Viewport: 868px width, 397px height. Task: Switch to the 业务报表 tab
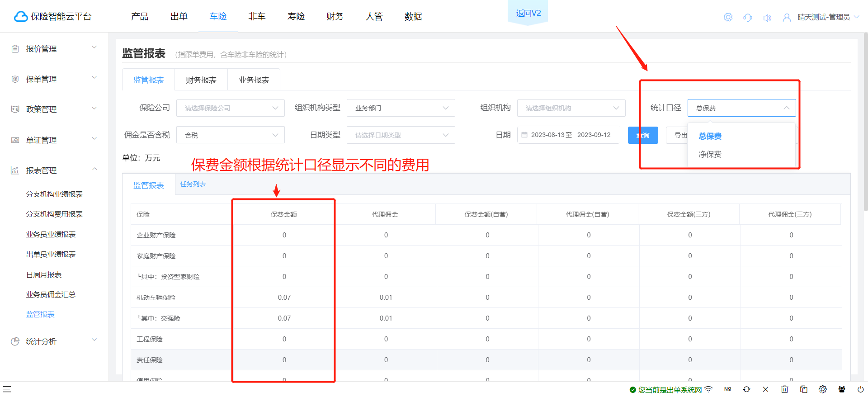254,80
